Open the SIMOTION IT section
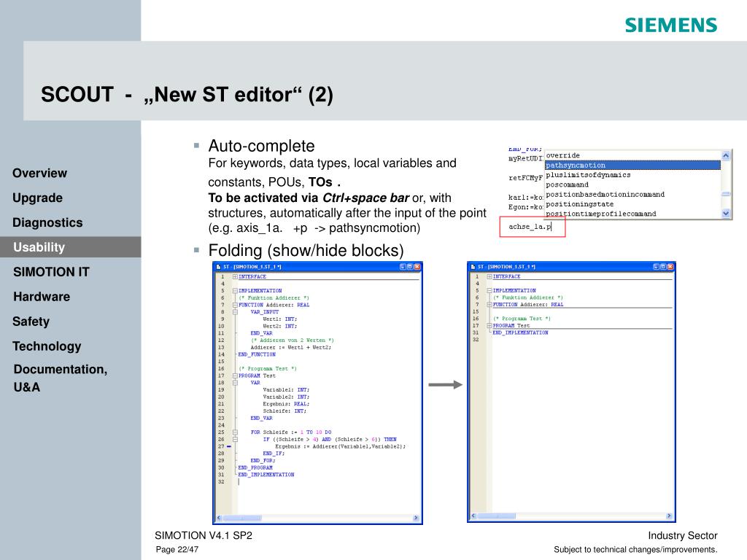 pos(51,272)
